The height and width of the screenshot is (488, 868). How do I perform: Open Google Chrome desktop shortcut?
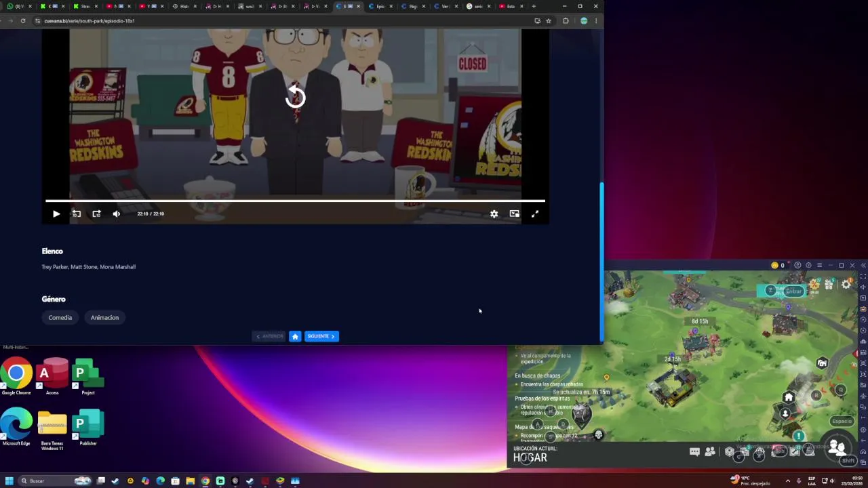tap(16, 376)
